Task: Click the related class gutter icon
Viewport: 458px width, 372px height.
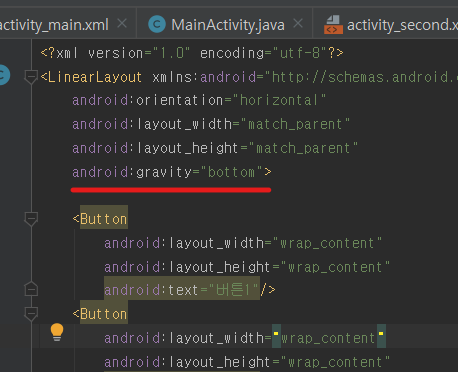Action: pyautogui.click(x=4, y=75)
